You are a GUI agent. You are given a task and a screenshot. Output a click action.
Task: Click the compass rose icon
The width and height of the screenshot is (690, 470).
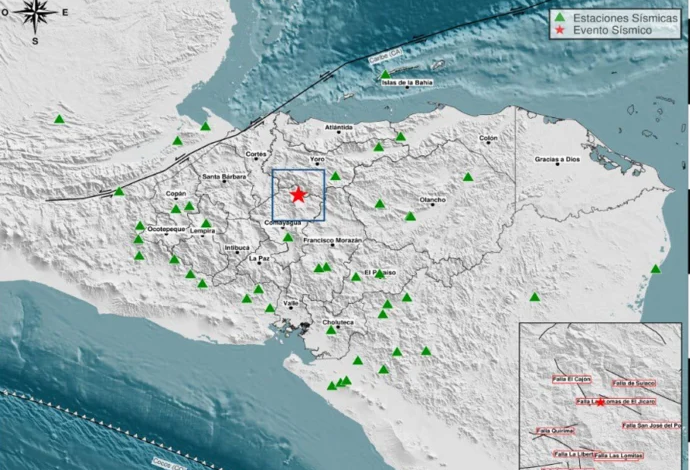click(x=36, y=17)
